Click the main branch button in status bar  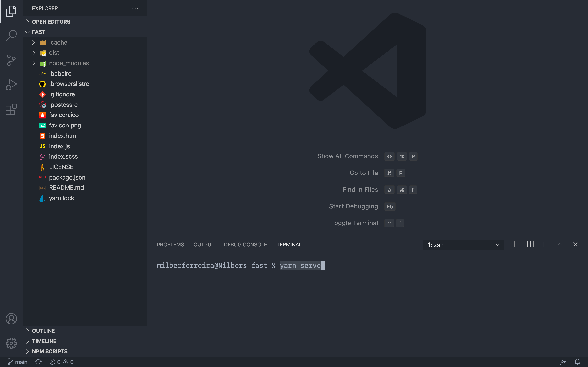pyautogui.click(x=18, y=362)
